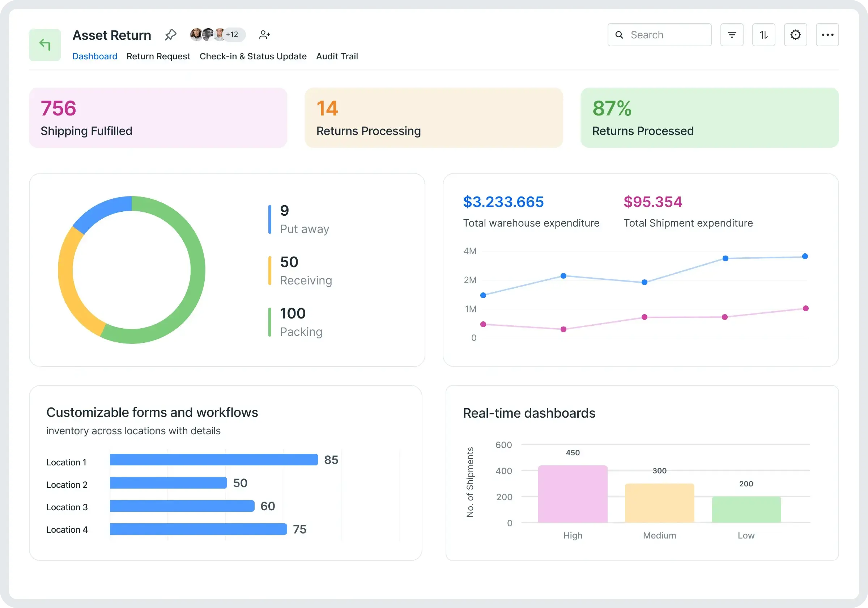Viewport: 868px width, 608px height.
Task: Click the pink High shipments bar
Action: point(573,494)
